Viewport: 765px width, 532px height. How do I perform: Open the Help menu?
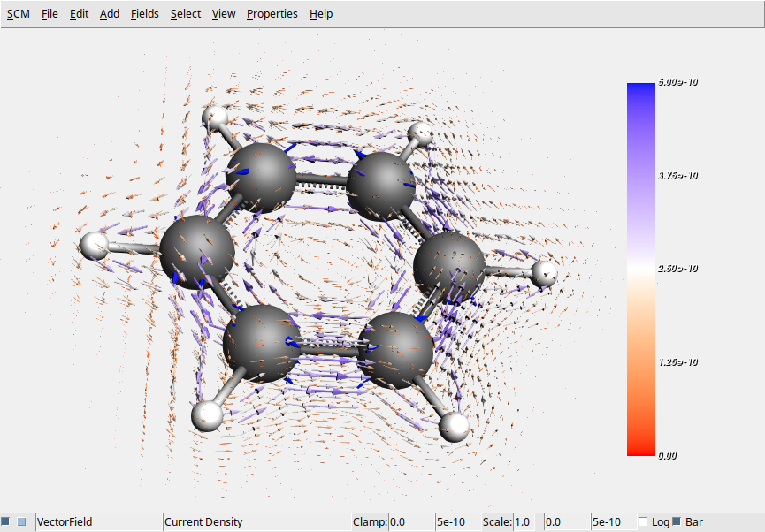320,13
